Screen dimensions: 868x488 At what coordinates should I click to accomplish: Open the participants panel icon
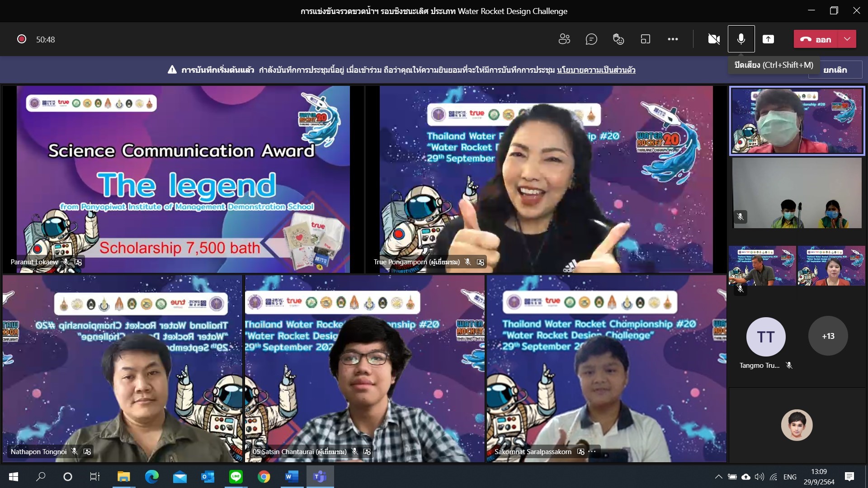coord(564,39)
